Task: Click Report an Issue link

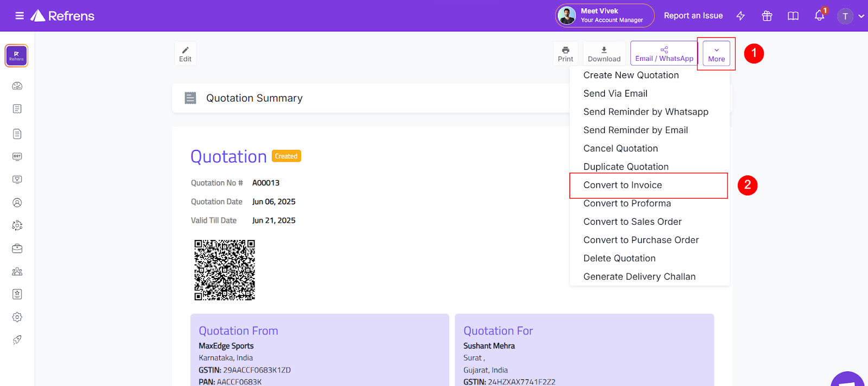Action: tap(693, 16)
